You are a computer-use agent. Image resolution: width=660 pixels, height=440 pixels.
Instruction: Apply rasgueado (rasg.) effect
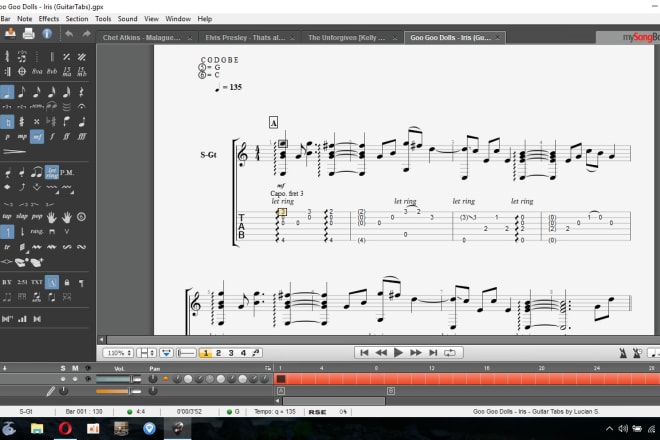pos(37,232)
